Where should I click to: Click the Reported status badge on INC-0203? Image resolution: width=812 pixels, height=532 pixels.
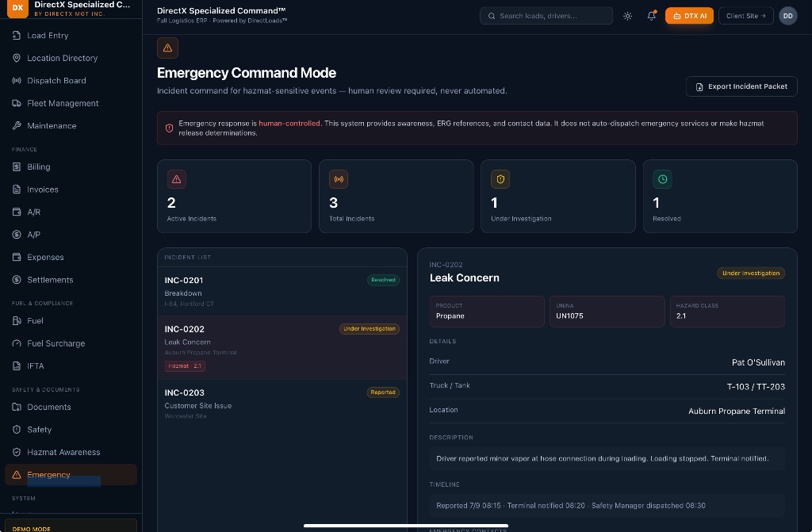click(383, 392)
